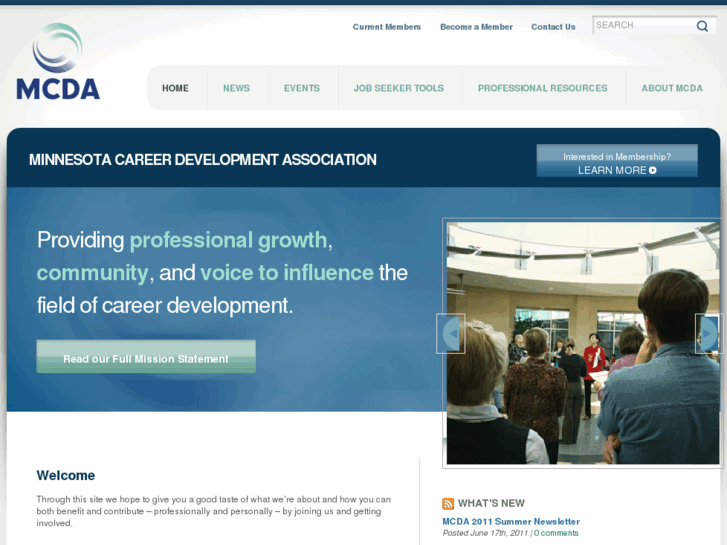727x545 pixels.
Task: Open MCDA 2011 Summer Newsletter post
Action: click(511, 522)
